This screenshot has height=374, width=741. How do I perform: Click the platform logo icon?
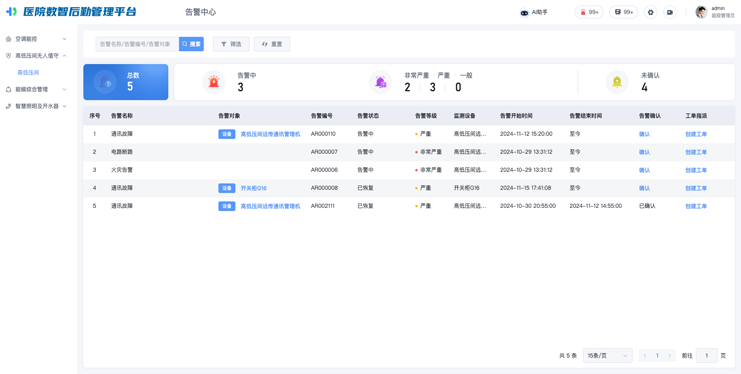(x=11, y=12)
